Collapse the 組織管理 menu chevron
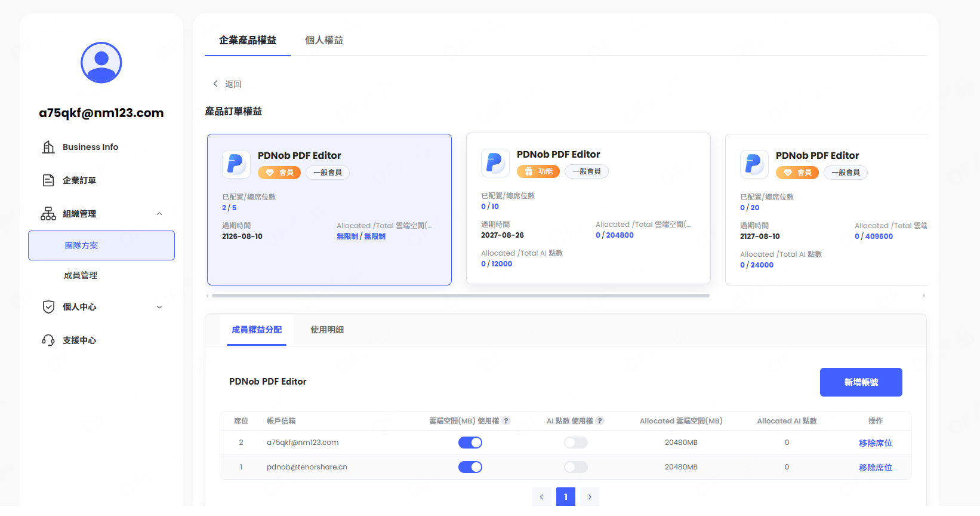The image size is (980, 516). (159, 214)
